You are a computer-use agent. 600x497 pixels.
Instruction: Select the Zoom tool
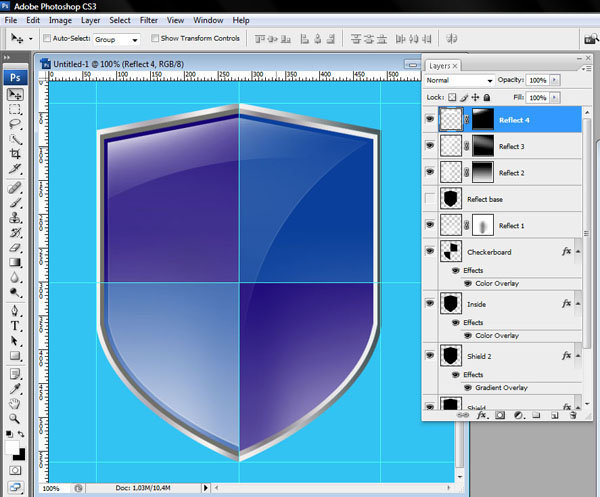point(15,419)
